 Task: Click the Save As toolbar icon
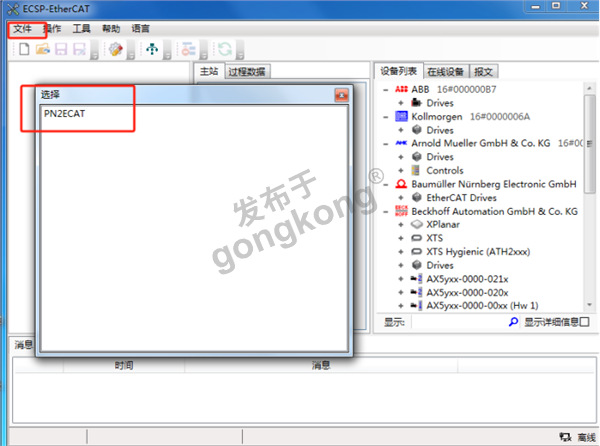[x=80, y=49]
